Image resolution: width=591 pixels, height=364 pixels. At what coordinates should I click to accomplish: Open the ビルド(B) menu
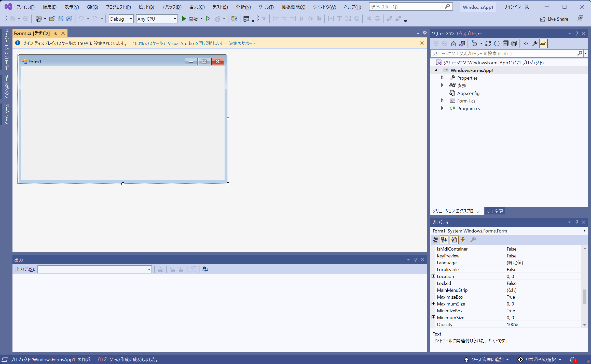[146, 7]
